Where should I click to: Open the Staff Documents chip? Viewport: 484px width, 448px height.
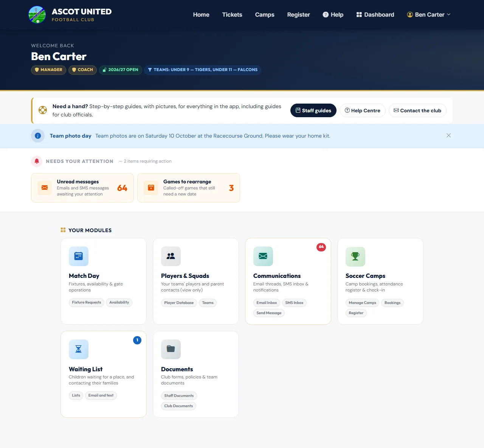[179, 396]
